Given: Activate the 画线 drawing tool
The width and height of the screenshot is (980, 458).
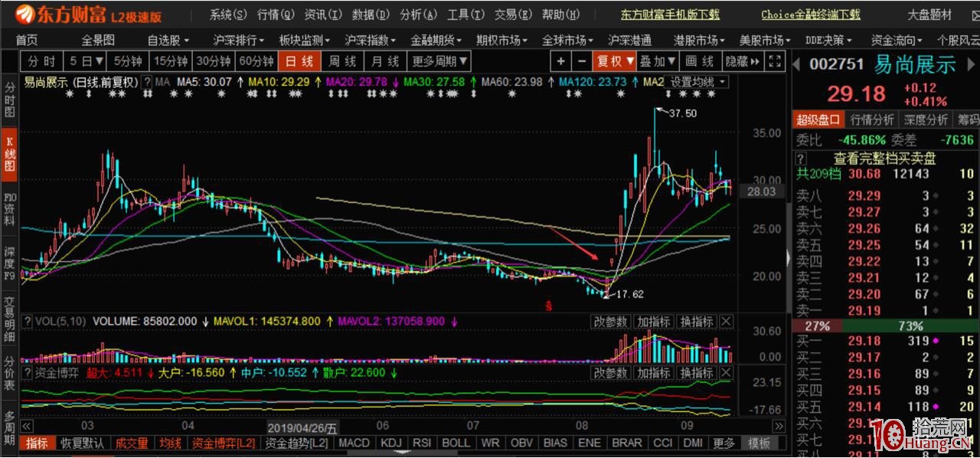Looking at the screenshot, I should (x=701, y=61).
